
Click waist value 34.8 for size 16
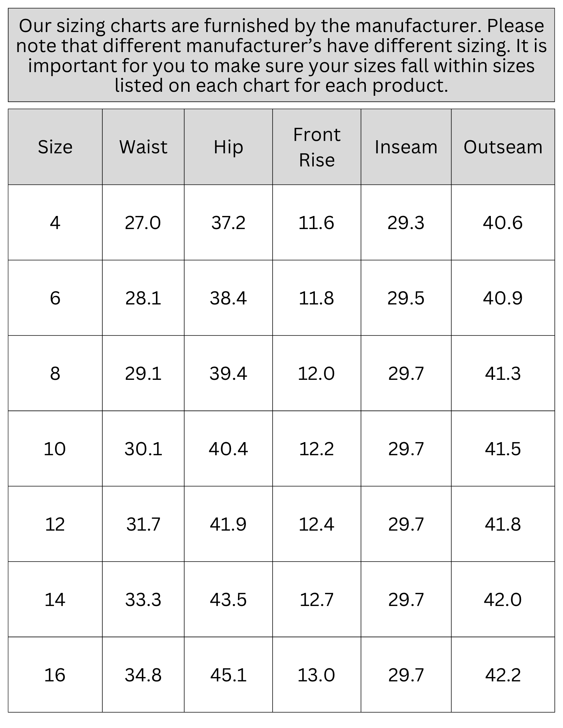[143, 675]
